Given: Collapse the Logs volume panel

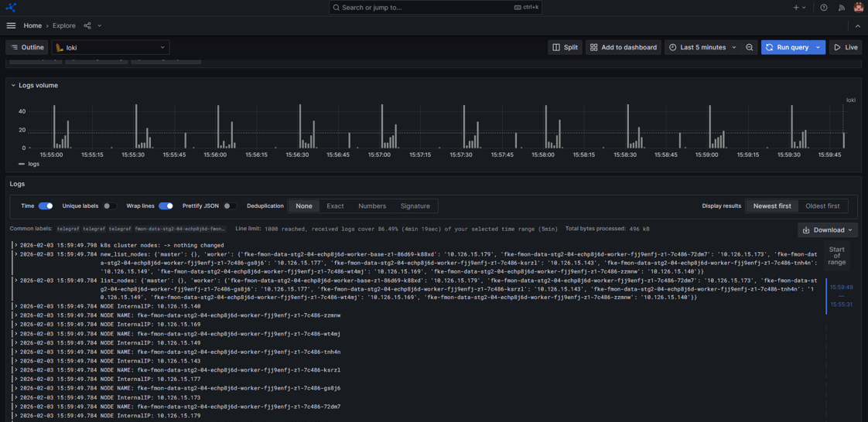Looking at the screenshot, I should pos(13,86).
